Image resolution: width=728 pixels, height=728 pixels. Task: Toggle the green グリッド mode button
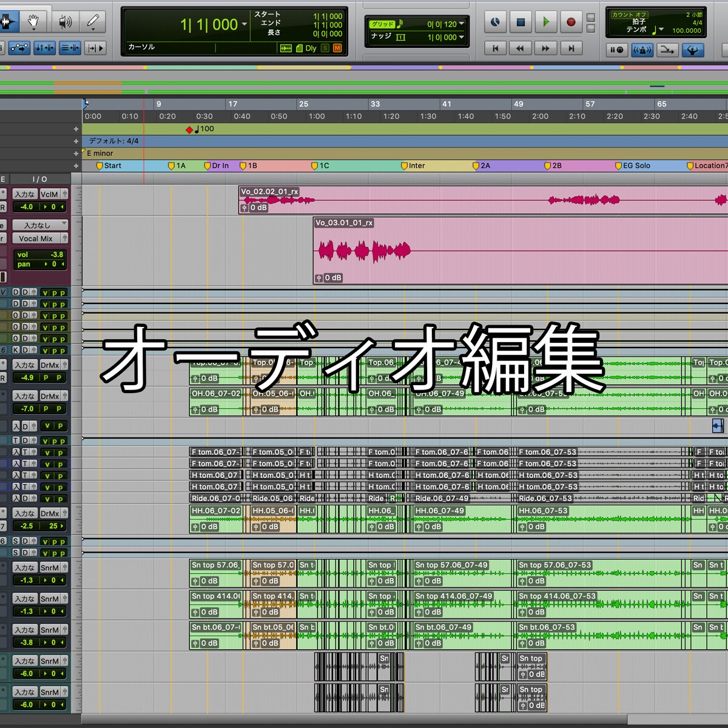tap(382, 24)
